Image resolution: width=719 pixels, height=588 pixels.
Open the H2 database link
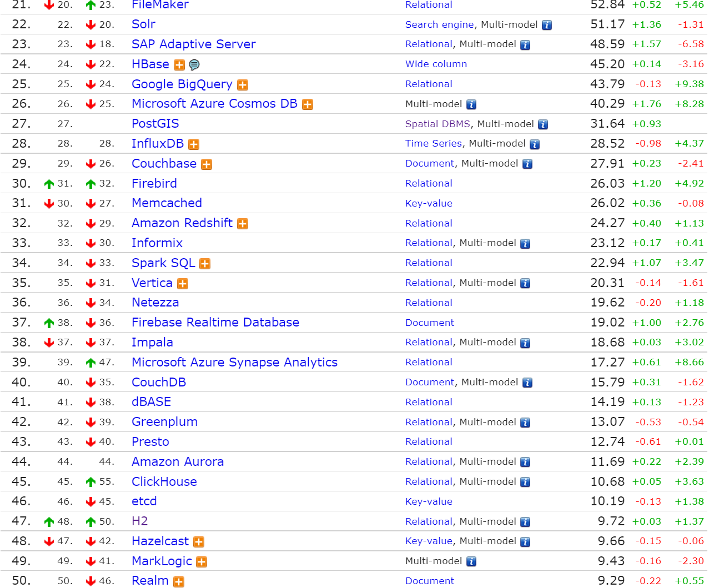click(x=139, y=521)
